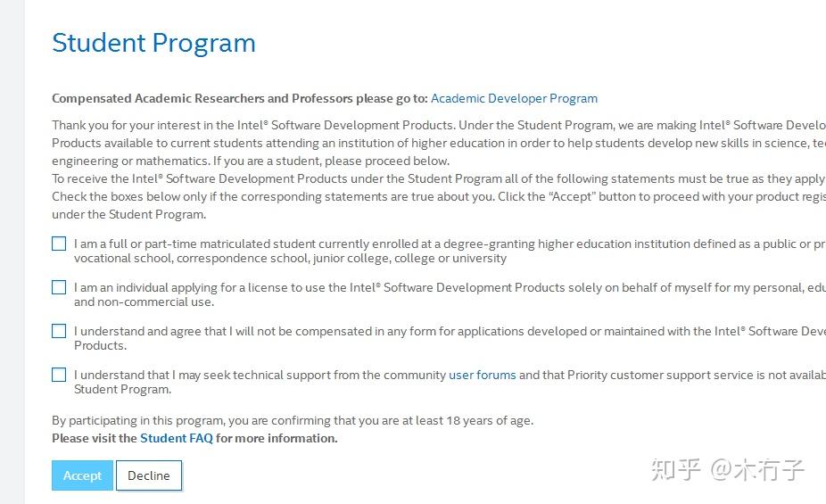Open the Academic Developer Program link
826x504 pixels.
coord(514,98)
